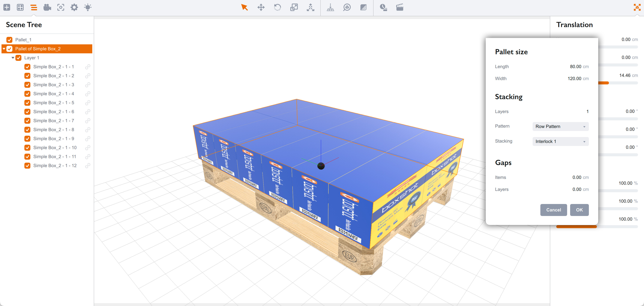Activate the Rotate tool
The height and width of the screenshot is (306, 644).
(x=278, y=7)
